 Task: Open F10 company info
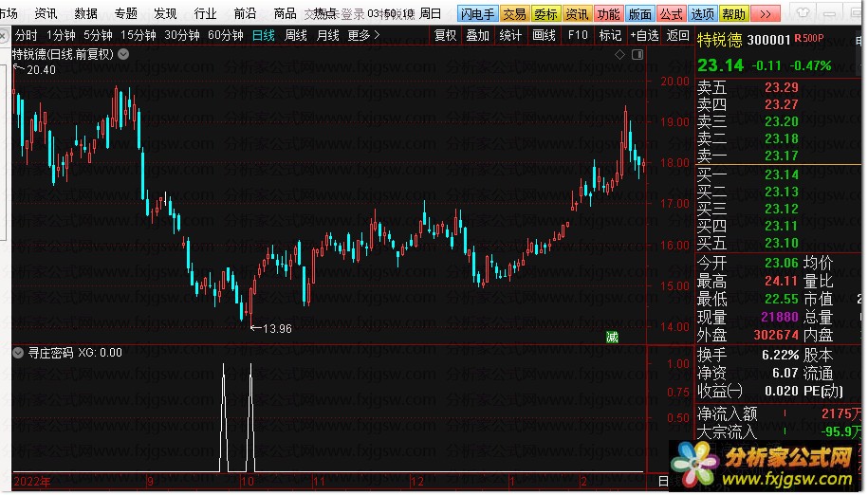(578, 35)
